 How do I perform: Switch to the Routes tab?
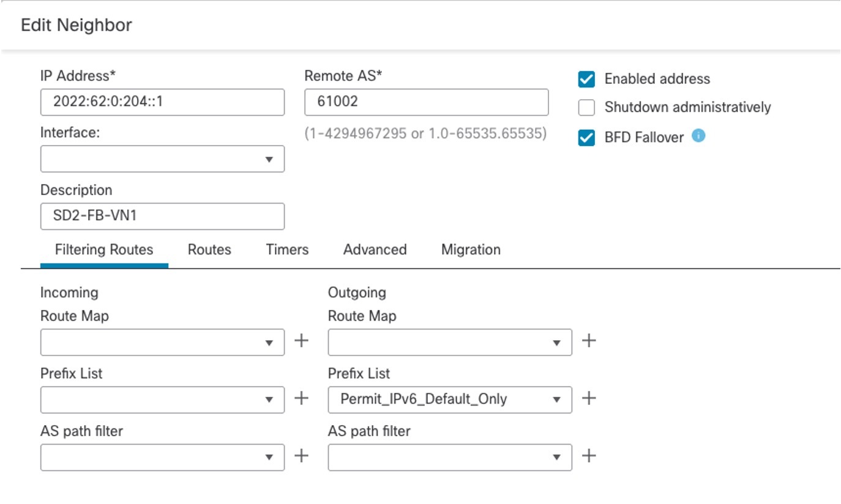click(x=209, y=250)
